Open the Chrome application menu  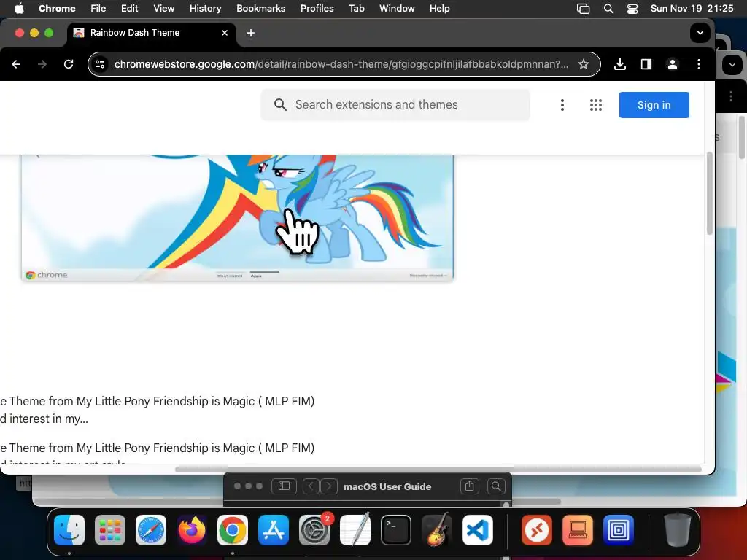(x=57, y=8)
